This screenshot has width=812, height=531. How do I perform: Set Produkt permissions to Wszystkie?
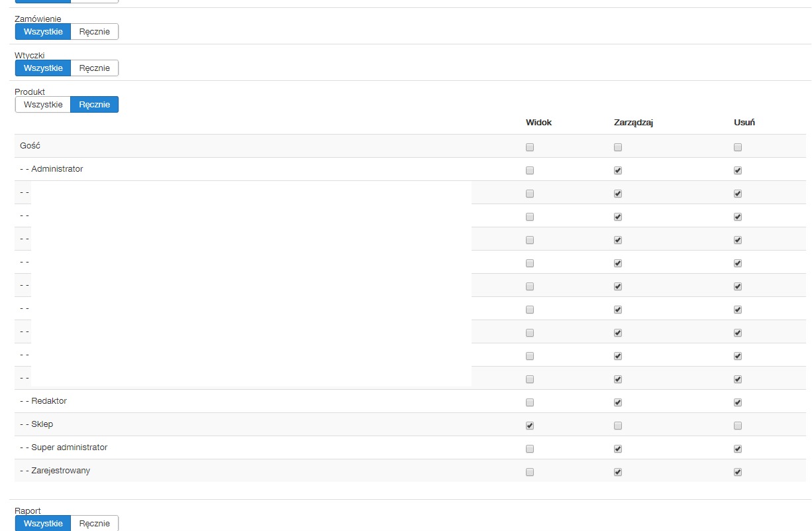point(43,104)
